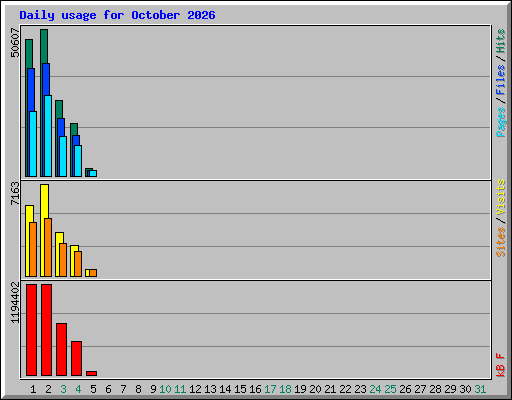
Task: Click day 9 on the date axis
Action: click(x=153, y=389)
